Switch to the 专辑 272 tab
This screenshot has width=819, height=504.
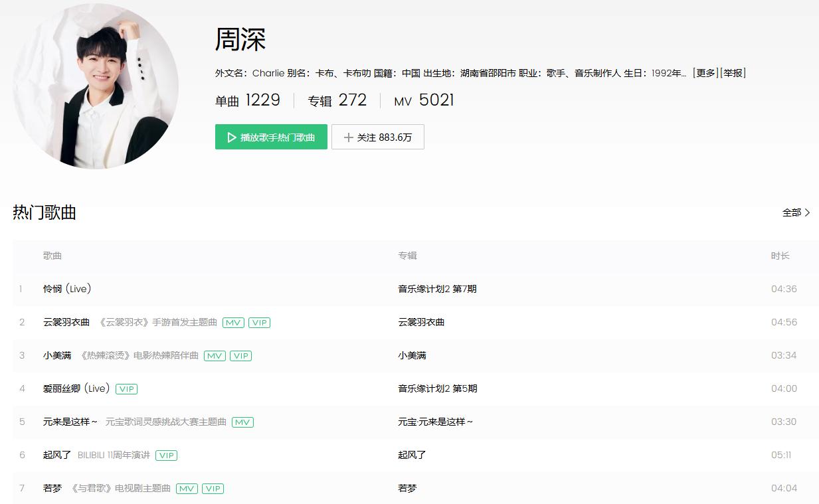tap(337, 100)
